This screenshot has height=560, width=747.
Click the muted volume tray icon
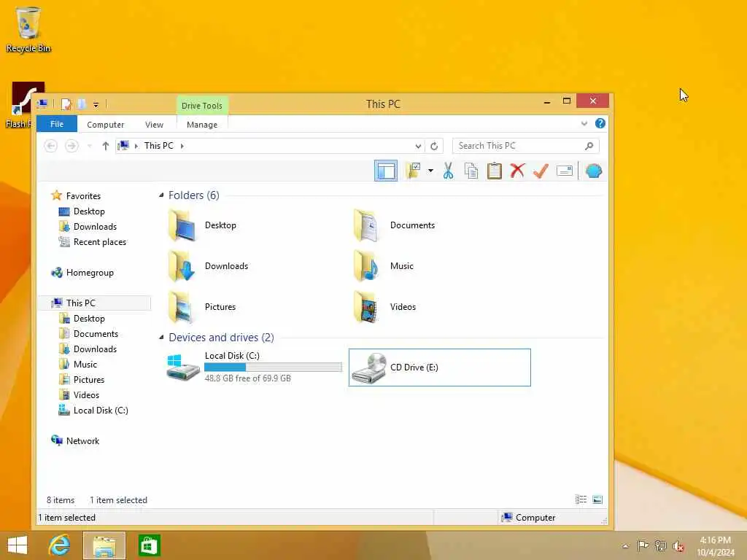point(678,545)
